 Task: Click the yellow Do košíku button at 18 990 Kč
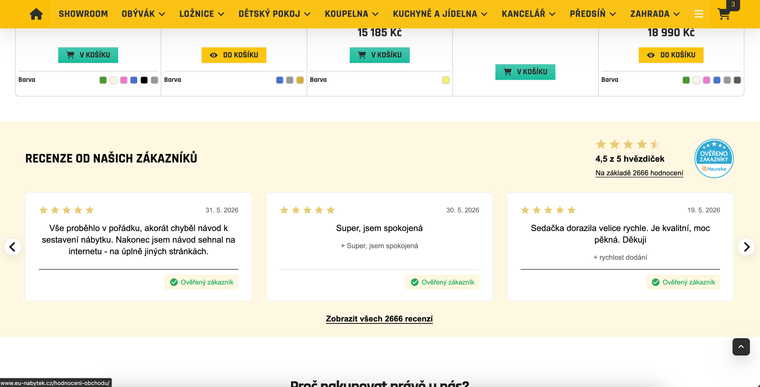click(x=671, y=55)
